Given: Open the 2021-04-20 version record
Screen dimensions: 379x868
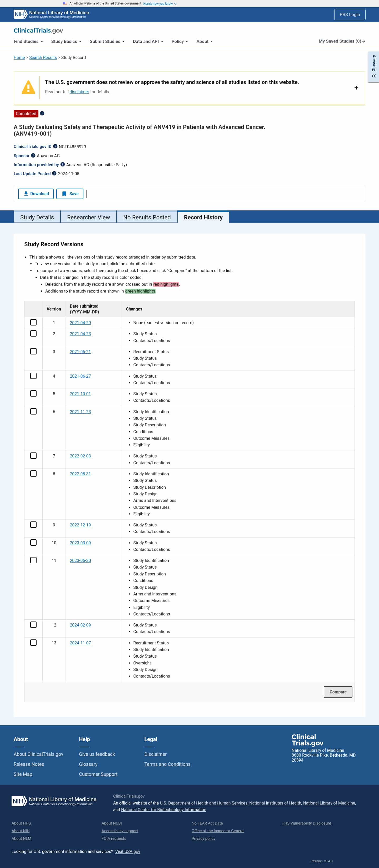Looking at the screenshot, I should click(x=80, y=322).
